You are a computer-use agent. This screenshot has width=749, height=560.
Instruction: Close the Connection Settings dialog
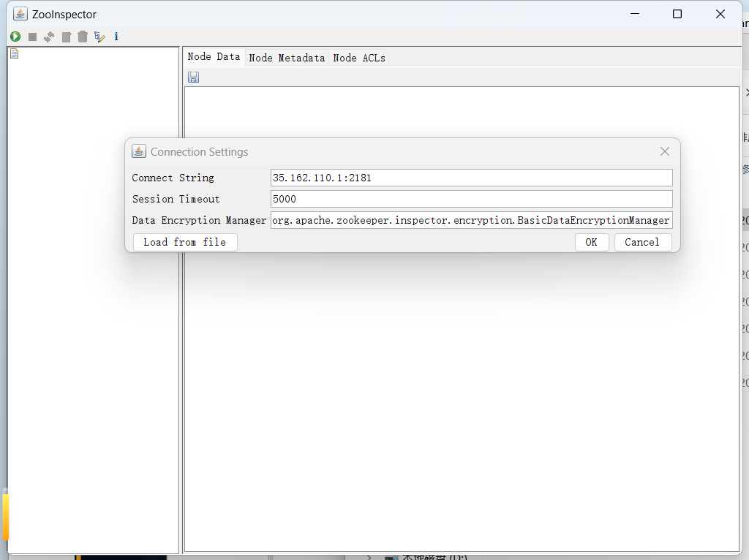click(x=664, y=151)
